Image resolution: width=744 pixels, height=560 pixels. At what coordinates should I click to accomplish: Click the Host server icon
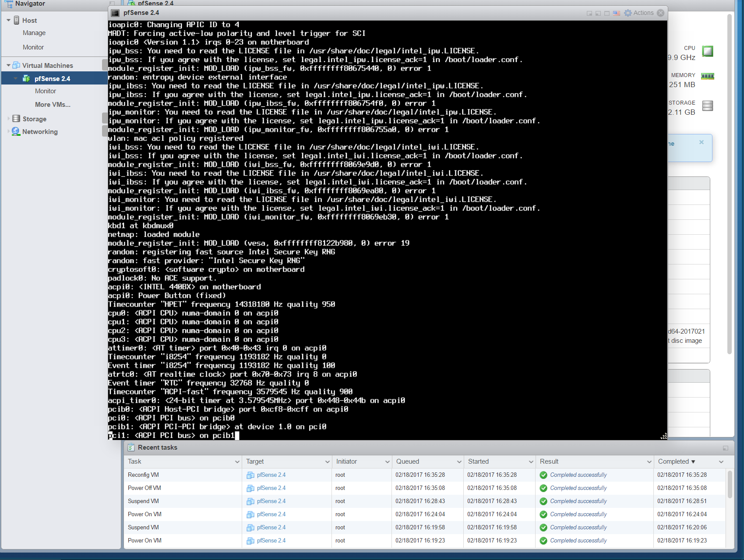point(17,20)
